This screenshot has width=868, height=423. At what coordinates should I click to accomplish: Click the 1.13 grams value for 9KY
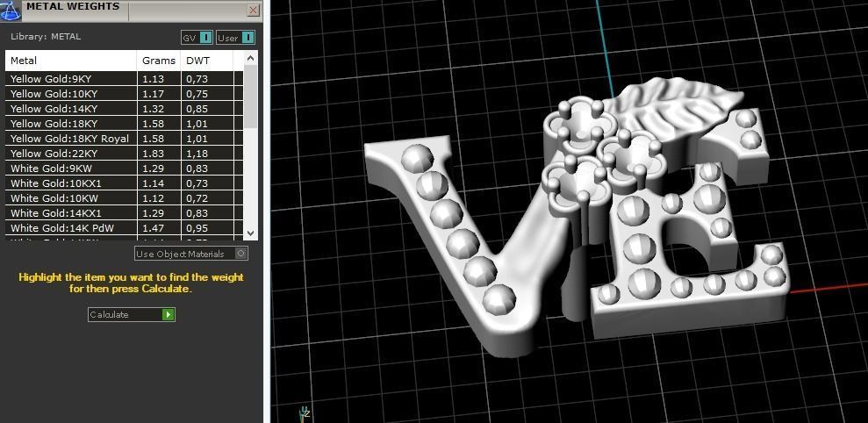click(x=153, y=79)
